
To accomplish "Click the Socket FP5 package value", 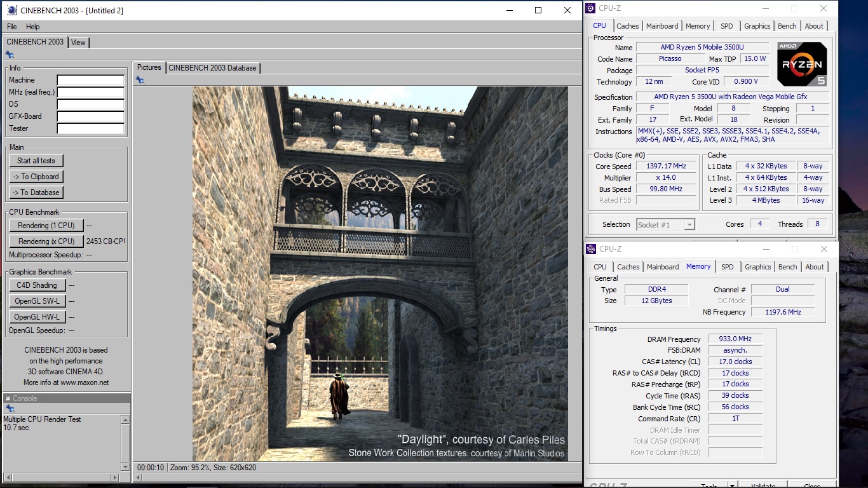I will 702,71.
